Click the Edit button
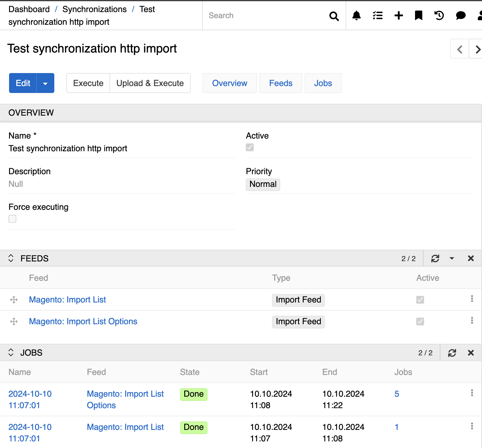Screen dimensions: 482x448 (x=23, y=83)
